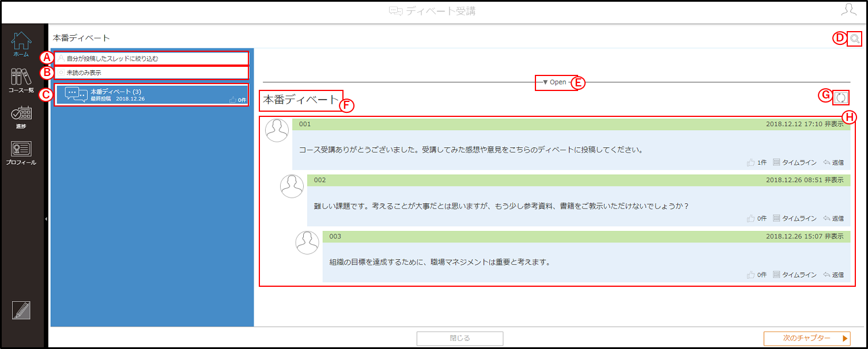This screenshot has width=868, height=349.
Task: Open the user account icon at top right
Action: coord(848,10)
